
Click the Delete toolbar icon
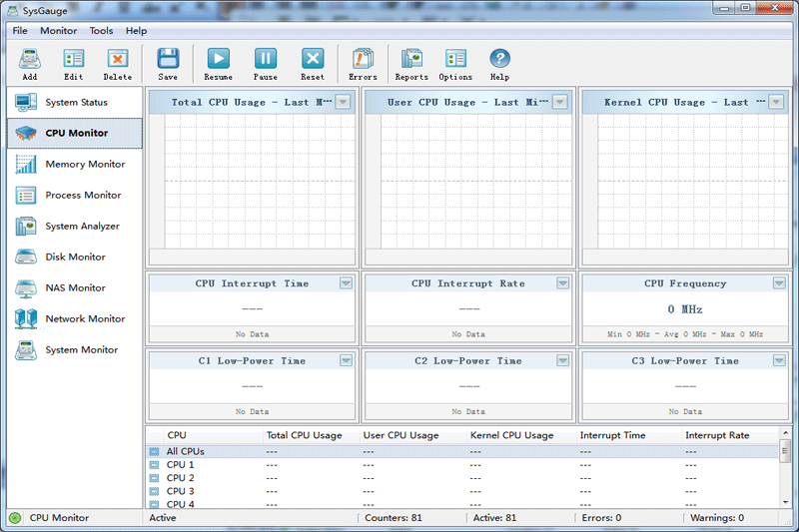click(117, 64)
